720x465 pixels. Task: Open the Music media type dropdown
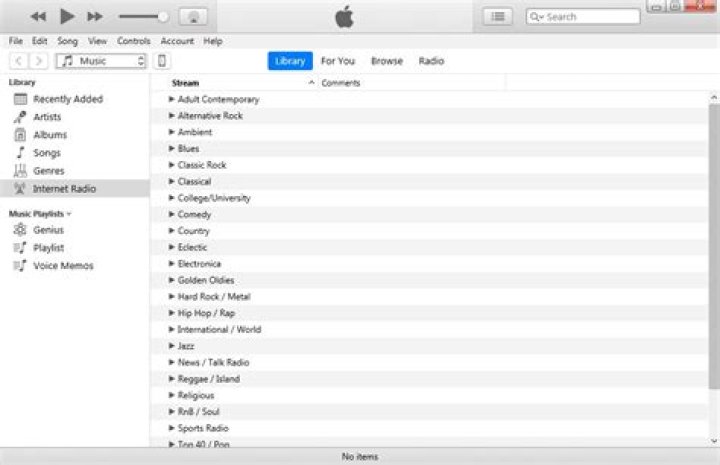pos(100,61)
